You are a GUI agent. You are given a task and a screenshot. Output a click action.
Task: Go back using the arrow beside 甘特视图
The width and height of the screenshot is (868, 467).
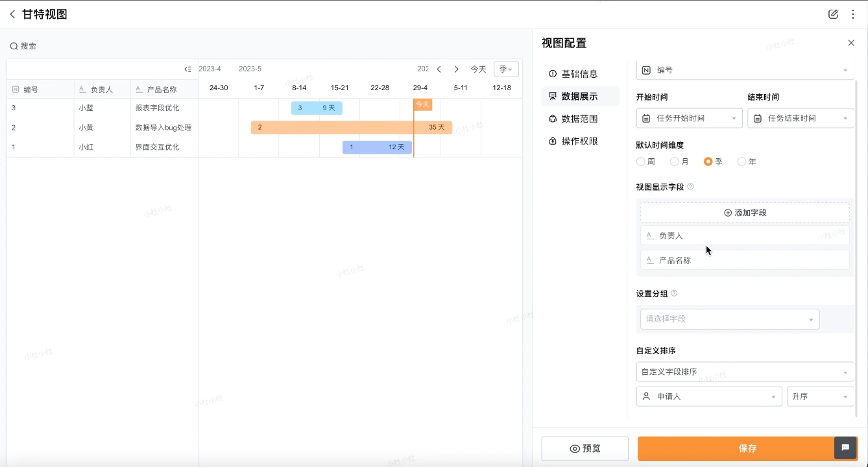click(12, 14)
